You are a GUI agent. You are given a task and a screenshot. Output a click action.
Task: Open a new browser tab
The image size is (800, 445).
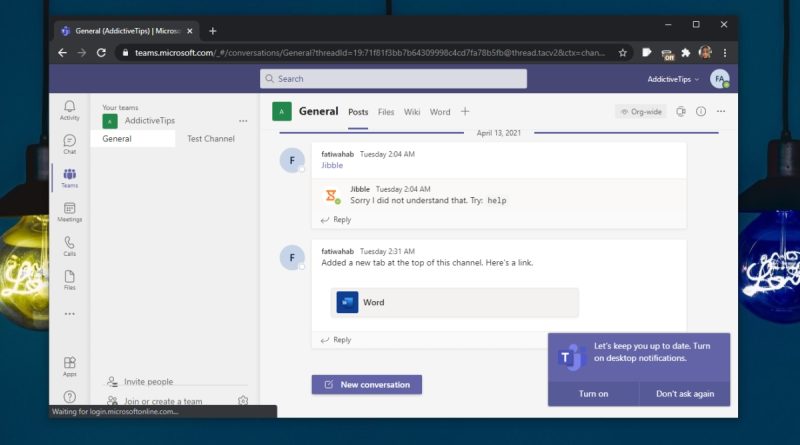pos(213,31)
